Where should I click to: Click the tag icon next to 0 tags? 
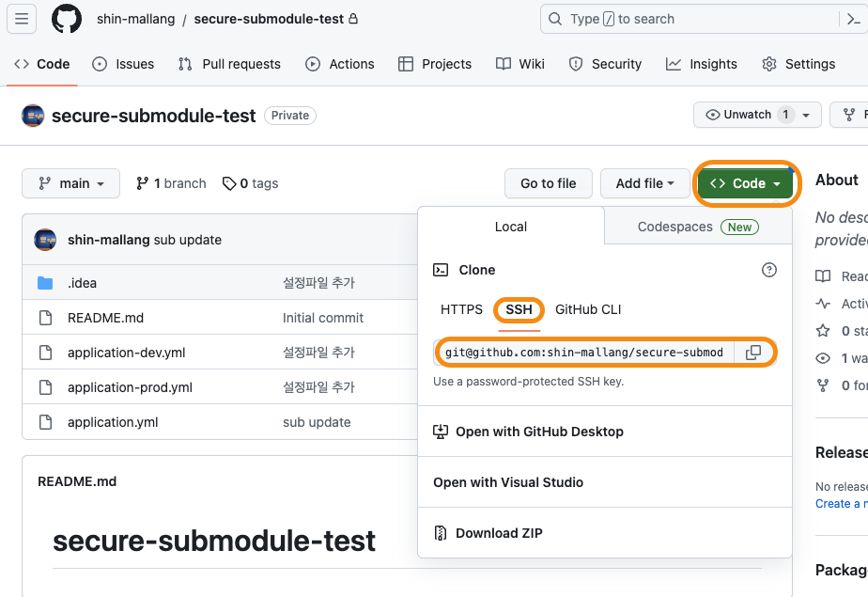[228, 183]
